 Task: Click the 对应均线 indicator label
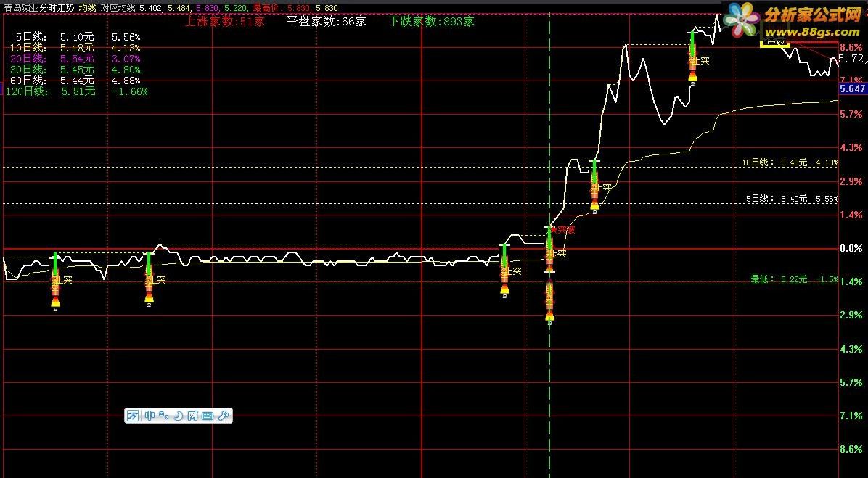118,8
